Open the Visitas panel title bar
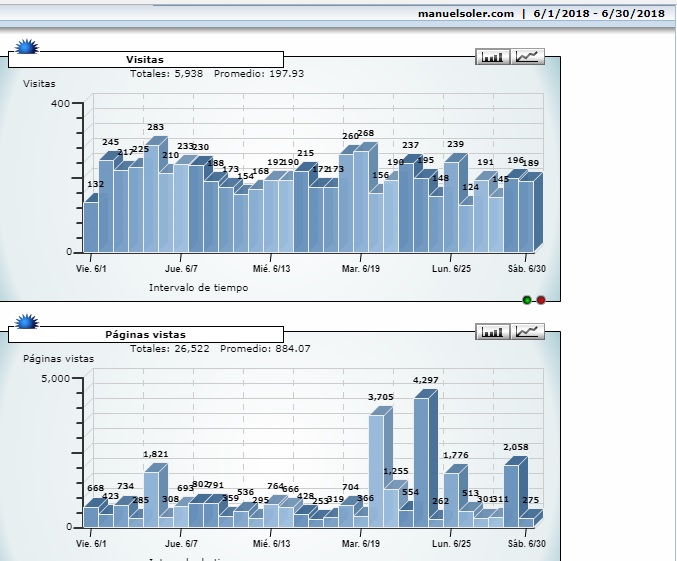The height and width of the screenshot is (561, 677). (x=145, y=60)
